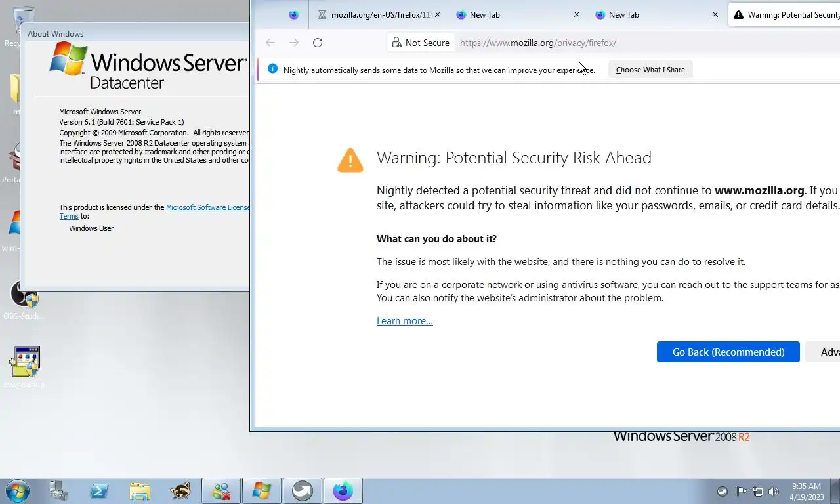Viewport: 840px width, 504px height.
Task: Close the mozilla.org/en-US/firefox tab
Action: tap(438, 14)
